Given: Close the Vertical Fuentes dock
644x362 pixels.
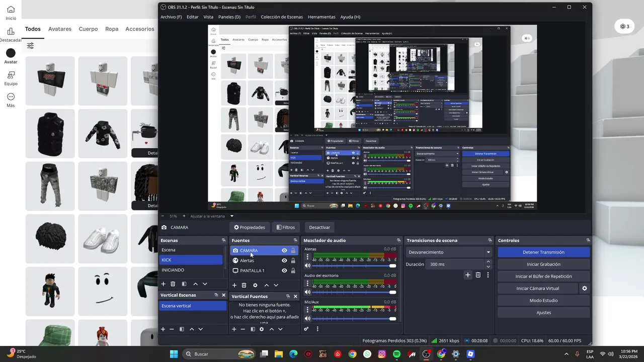Looking at the screenshot, I should 295,296.
